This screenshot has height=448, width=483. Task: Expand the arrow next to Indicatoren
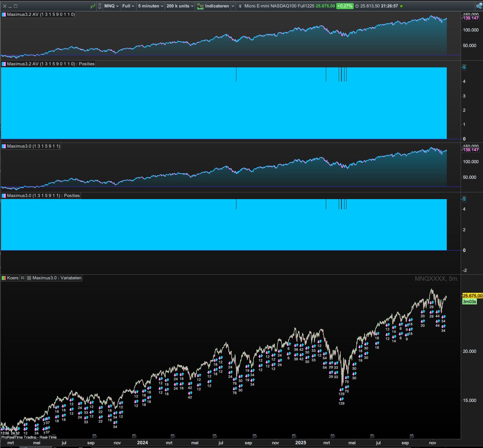tap(233, 6)
